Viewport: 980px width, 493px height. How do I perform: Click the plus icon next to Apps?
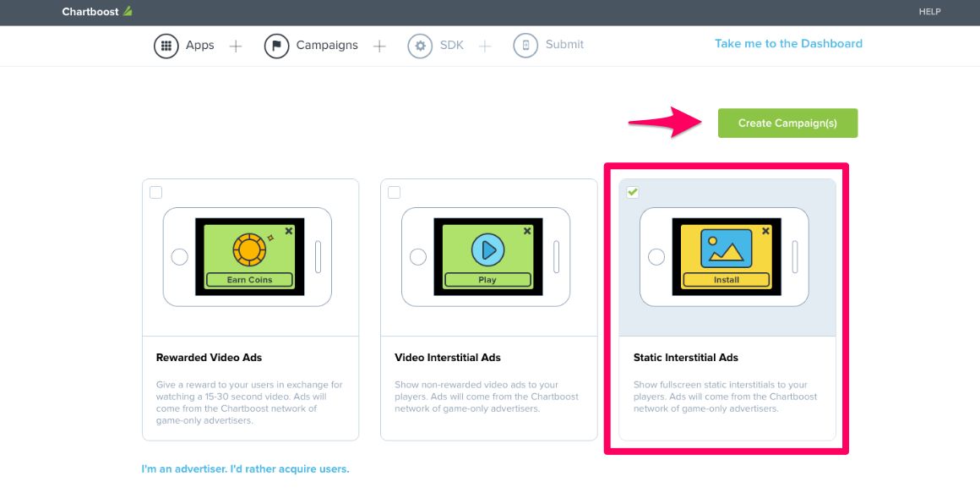(x=235, y=46)
